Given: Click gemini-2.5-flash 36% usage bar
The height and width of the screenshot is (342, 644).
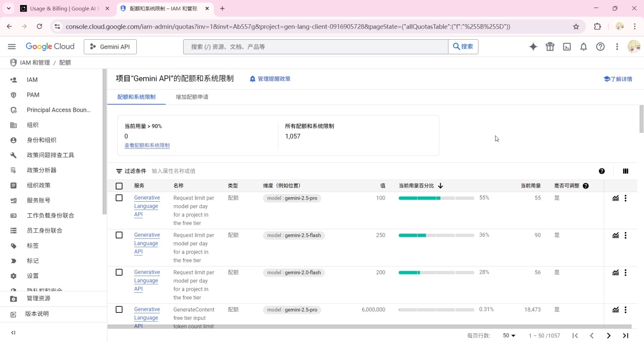Looking at the screenshot, I should coord(436,235).
